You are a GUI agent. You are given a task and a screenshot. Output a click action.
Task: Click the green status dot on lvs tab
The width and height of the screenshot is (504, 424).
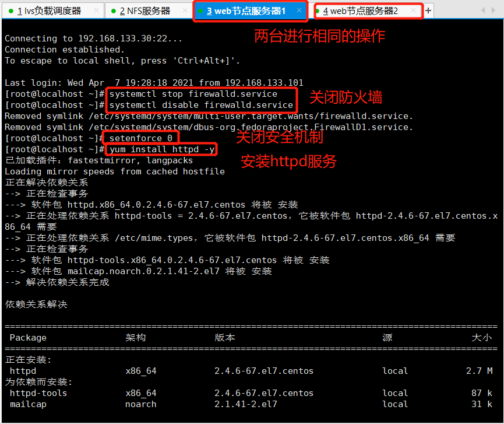point(11,11)
